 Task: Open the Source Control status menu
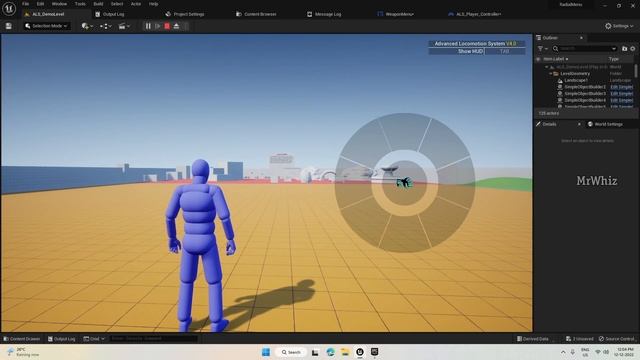pos(616,339)
